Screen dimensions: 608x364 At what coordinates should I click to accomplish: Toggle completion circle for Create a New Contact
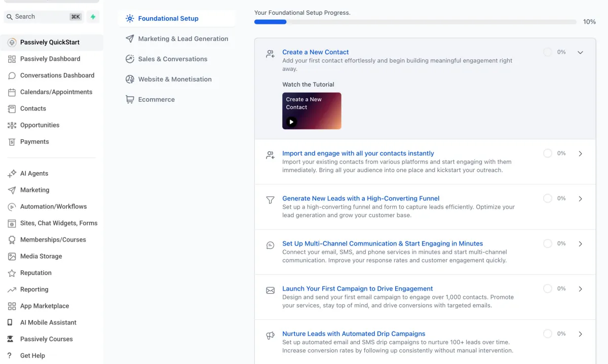tap(547, 52)
